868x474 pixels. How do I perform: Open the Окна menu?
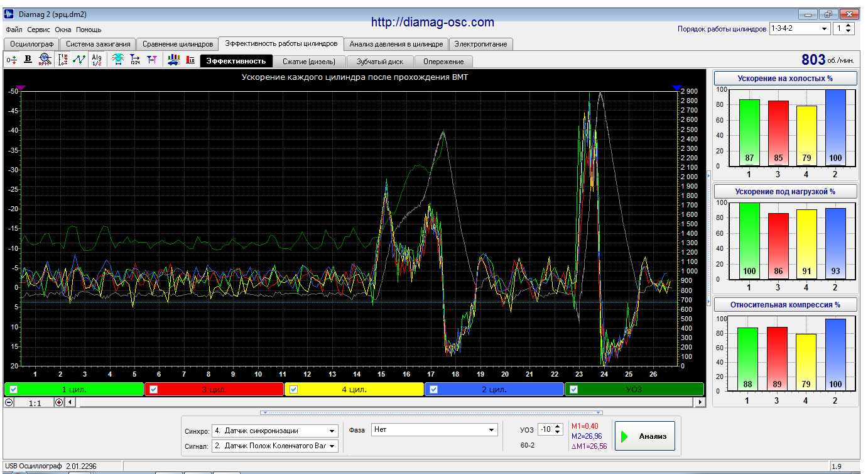pos(63,30)
